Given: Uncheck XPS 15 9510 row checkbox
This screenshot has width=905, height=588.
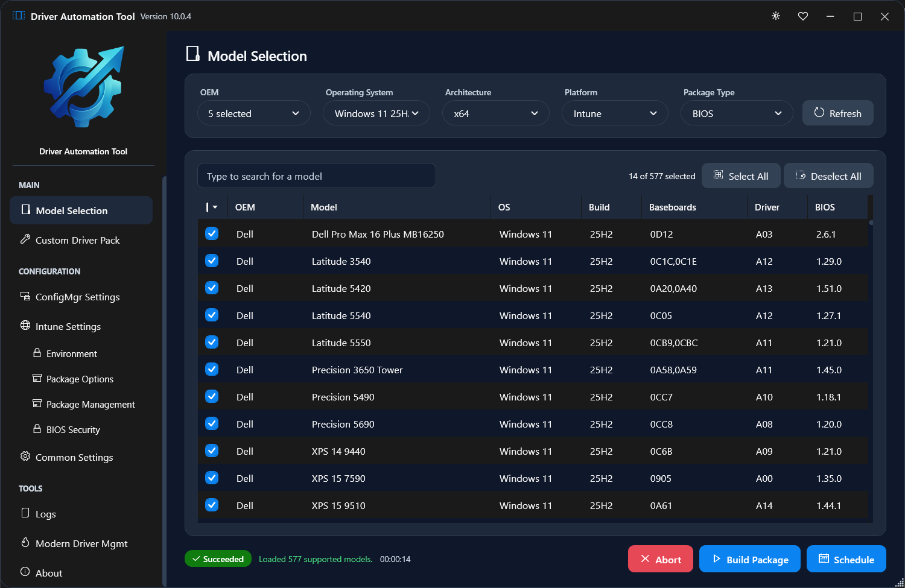Looking at the screenshot, I should 212,505.
